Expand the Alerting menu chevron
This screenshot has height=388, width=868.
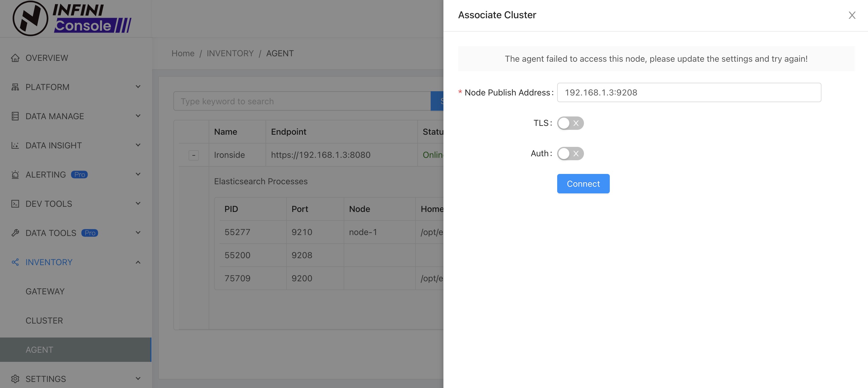138,175
